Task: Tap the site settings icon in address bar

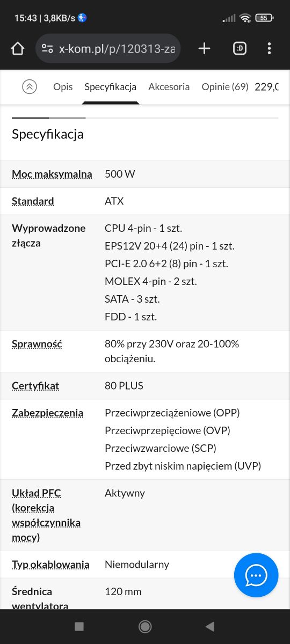Action: click(x=47, y=49)
